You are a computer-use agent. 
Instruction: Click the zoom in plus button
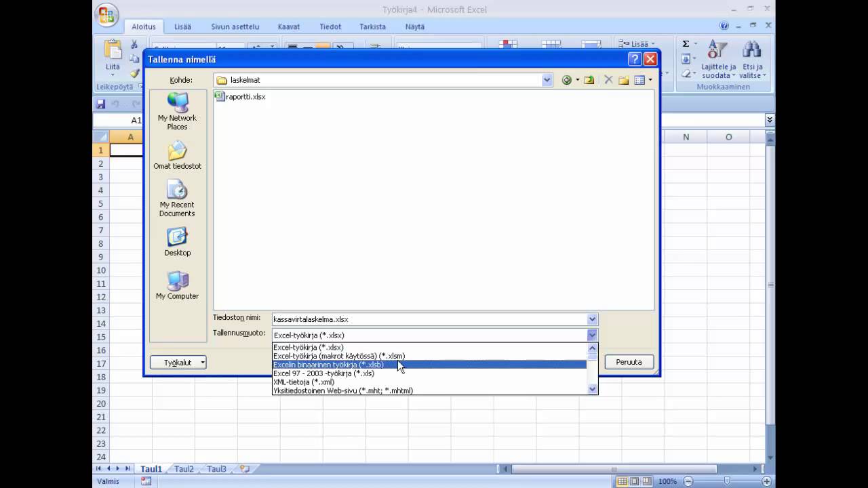tap(768, 481)
